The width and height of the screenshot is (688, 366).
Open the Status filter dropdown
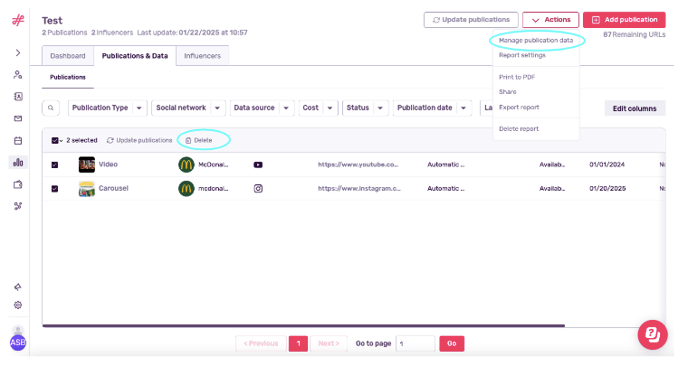point(365,108)
